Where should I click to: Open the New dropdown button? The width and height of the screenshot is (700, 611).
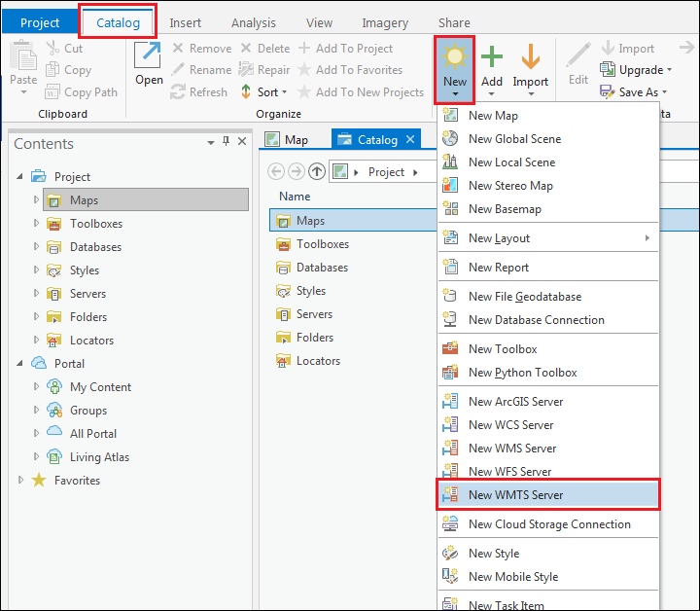point(454,71)
